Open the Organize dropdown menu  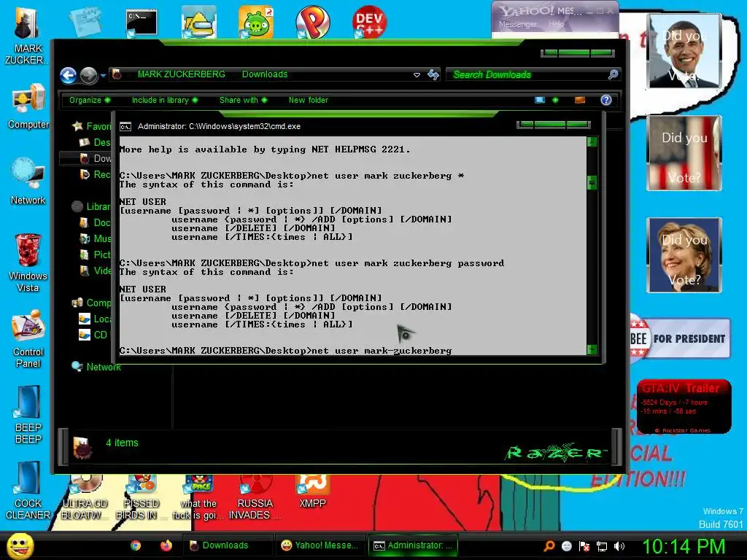click(x=90, y=100)
